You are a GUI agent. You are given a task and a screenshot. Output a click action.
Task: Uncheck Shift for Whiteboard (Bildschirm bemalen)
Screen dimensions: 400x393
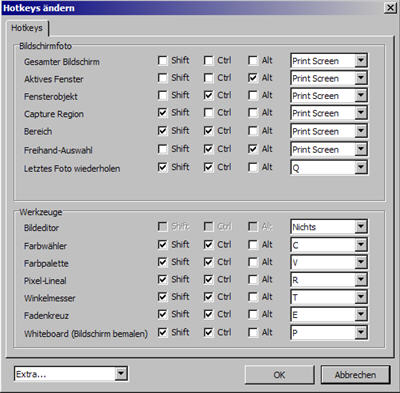tap(162, 333)
